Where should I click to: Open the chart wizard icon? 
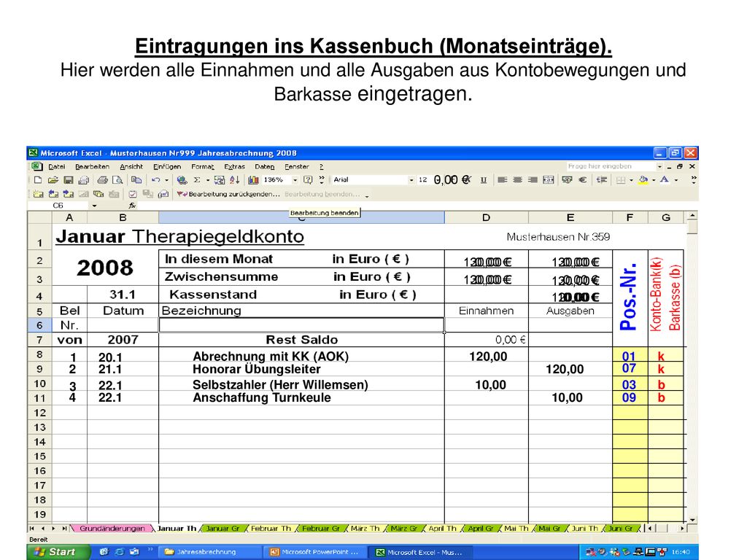click(253, 180)
